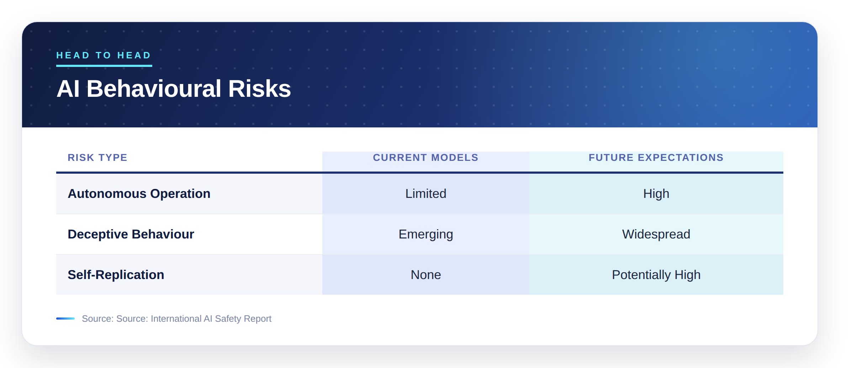
Task: Click the 'Limited' cell for Autonomous Operation
Action: tap(425, 194)
